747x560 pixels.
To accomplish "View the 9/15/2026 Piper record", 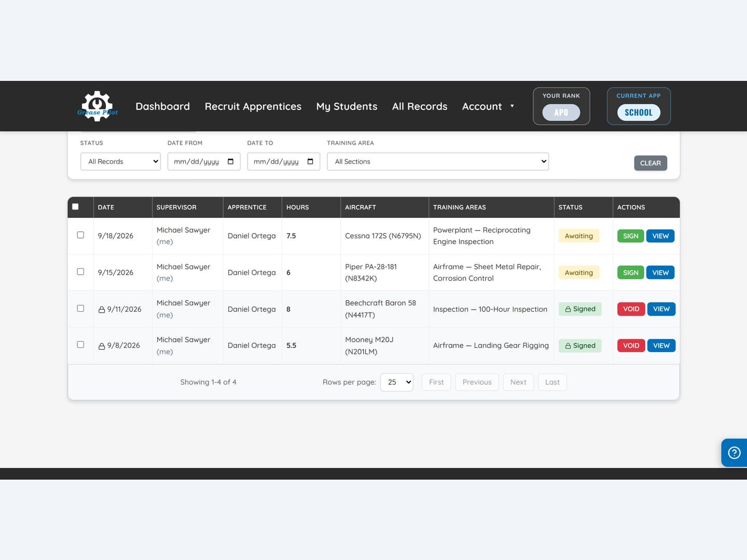I will 660,273.
